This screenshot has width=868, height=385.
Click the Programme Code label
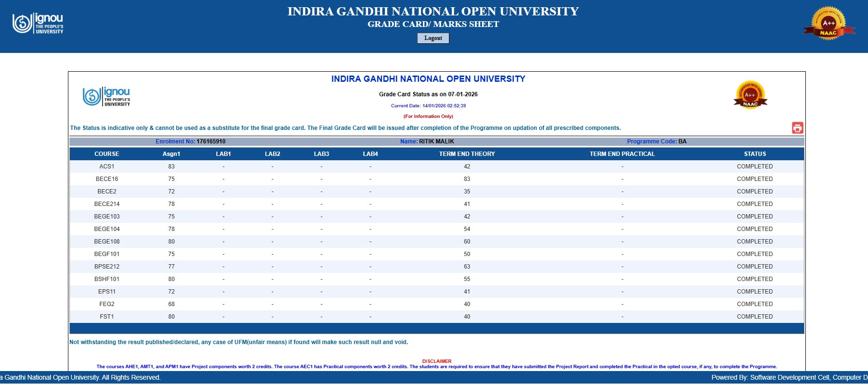652,141
